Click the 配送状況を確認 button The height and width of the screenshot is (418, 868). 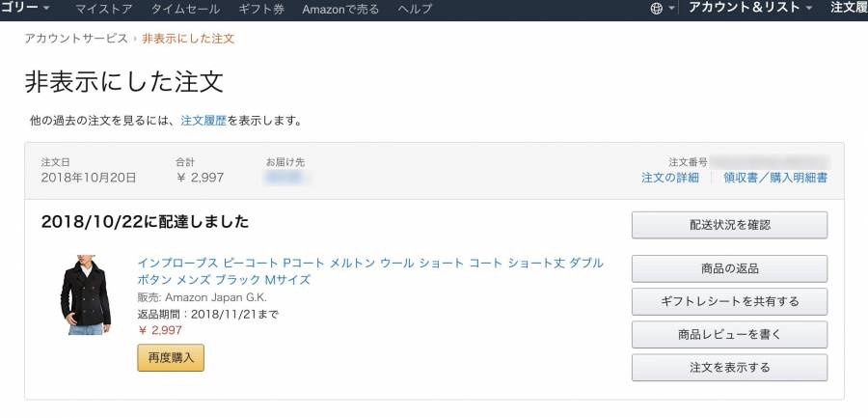pyautogui.click(x=730, y=225)
